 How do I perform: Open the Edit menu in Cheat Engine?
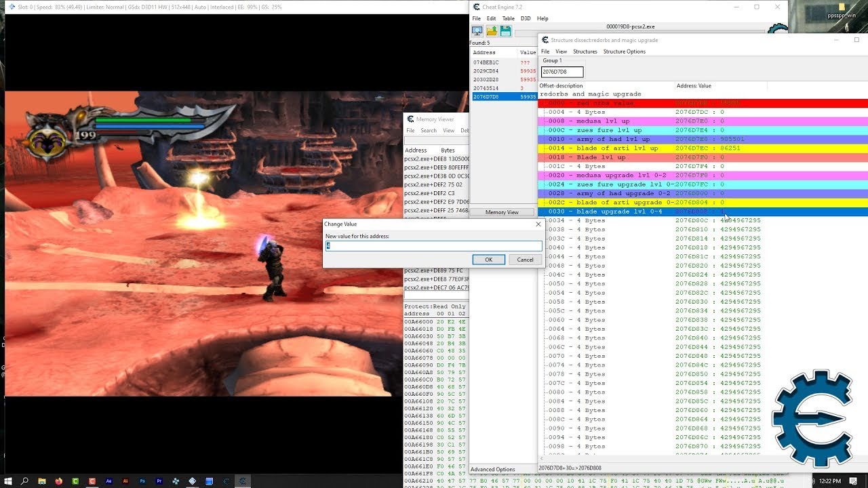pyautogui.click(x=491, y=18)
